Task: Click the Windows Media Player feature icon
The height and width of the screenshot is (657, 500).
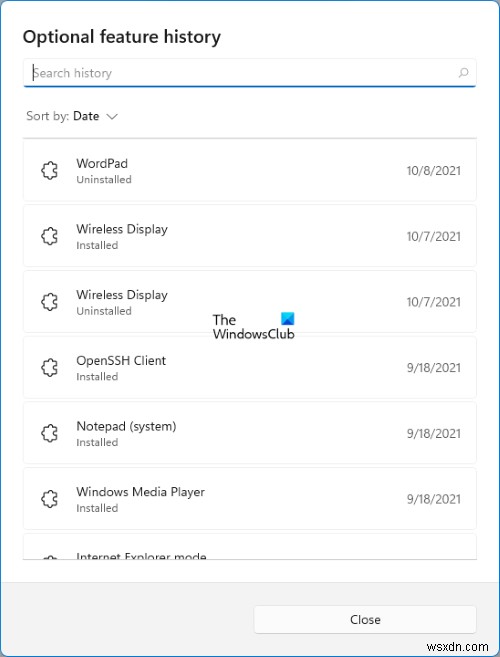Action: 49,499
